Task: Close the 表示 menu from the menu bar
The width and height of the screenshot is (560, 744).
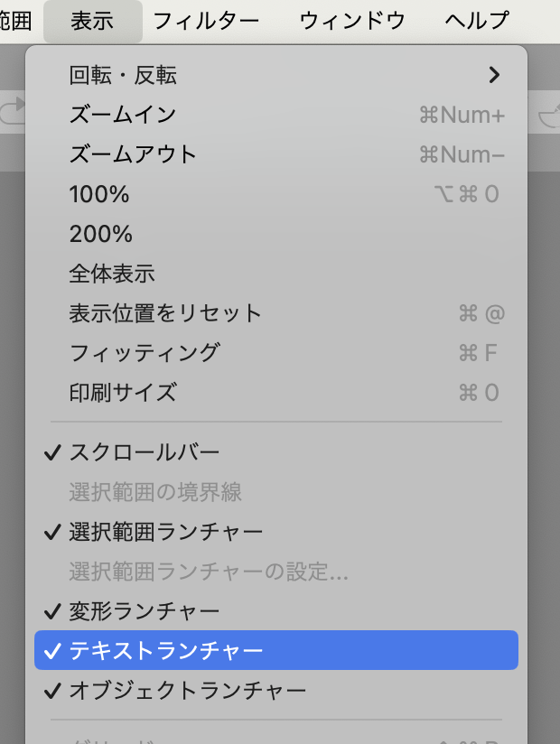Action: click(92, 21)
